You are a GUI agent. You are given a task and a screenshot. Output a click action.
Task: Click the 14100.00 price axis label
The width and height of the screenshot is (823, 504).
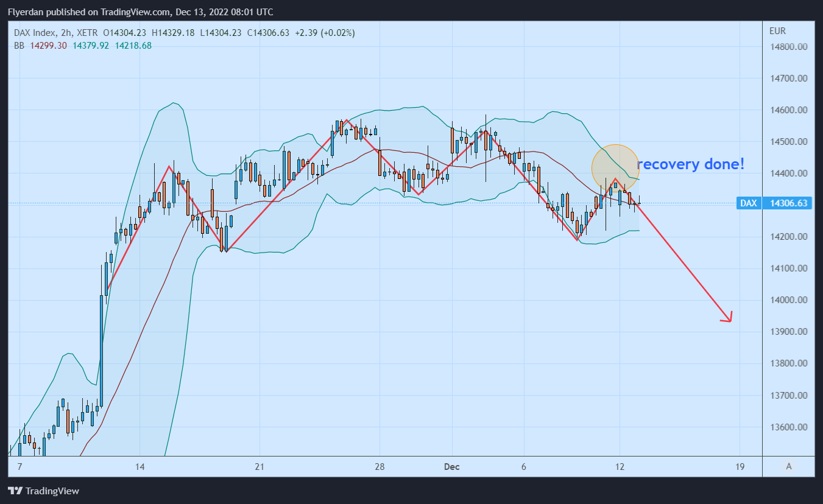(x=789, y=268)
